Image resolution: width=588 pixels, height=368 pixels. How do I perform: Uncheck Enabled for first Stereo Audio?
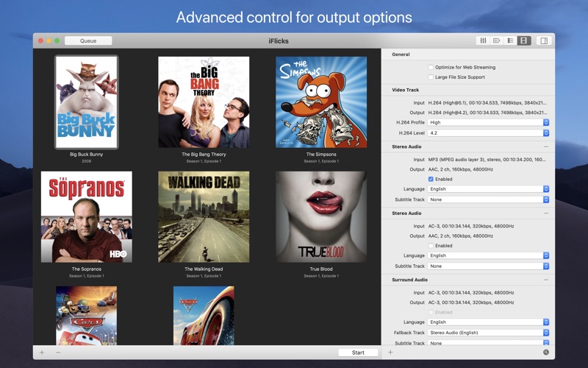[431, 179]
